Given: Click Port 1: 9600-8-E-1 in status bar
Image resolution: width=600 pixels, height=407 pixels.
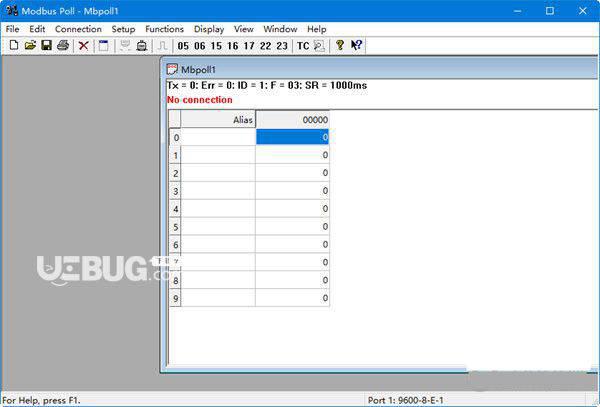Looking at the screenshot, I should click(x=406, y=400).
